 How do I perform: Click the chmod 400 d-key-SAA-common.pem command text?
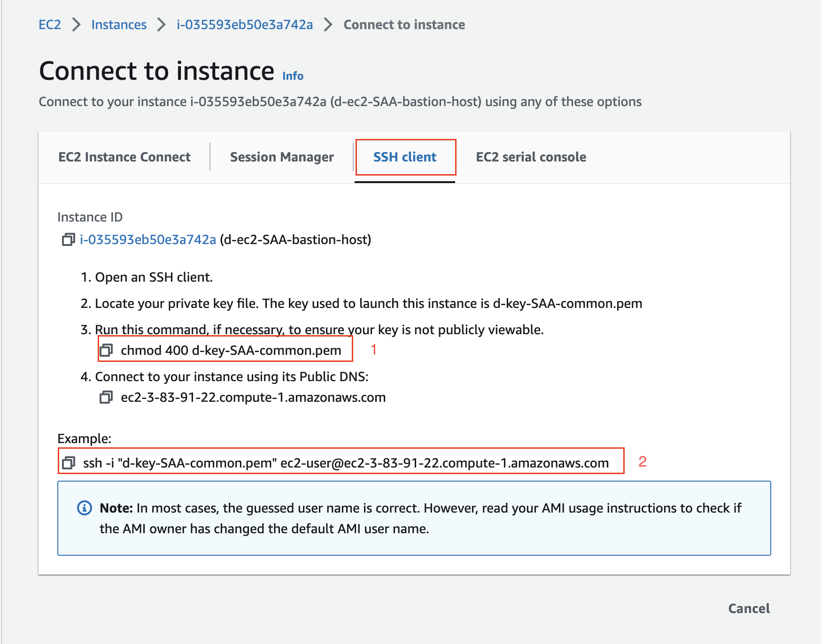tap(231, 351)
